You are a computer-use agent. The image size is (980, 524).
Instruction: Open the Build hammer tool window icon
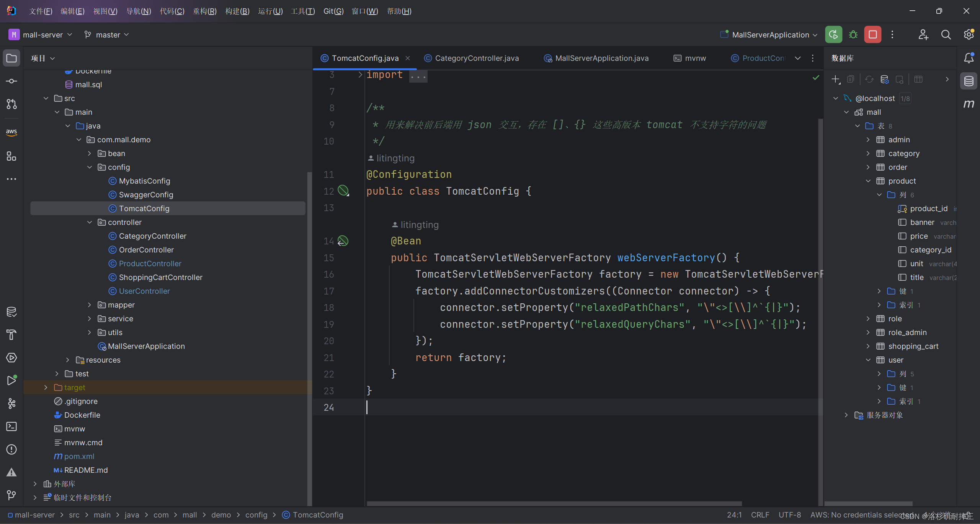click(11, 335)
